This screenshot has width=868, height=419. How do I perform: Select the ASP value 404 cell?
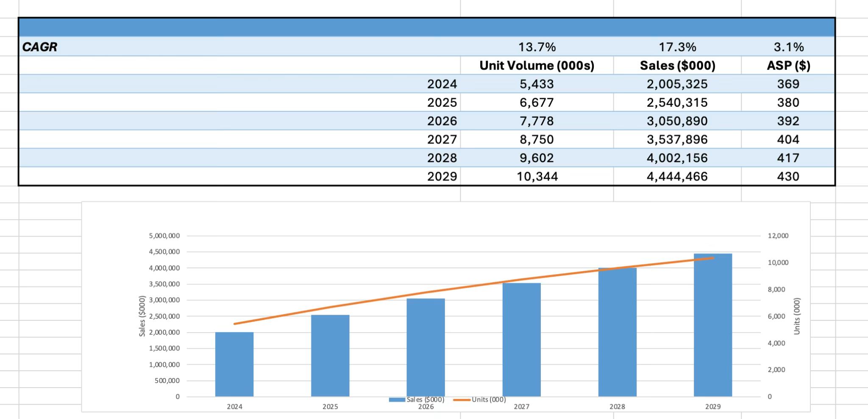coord(788,139)
